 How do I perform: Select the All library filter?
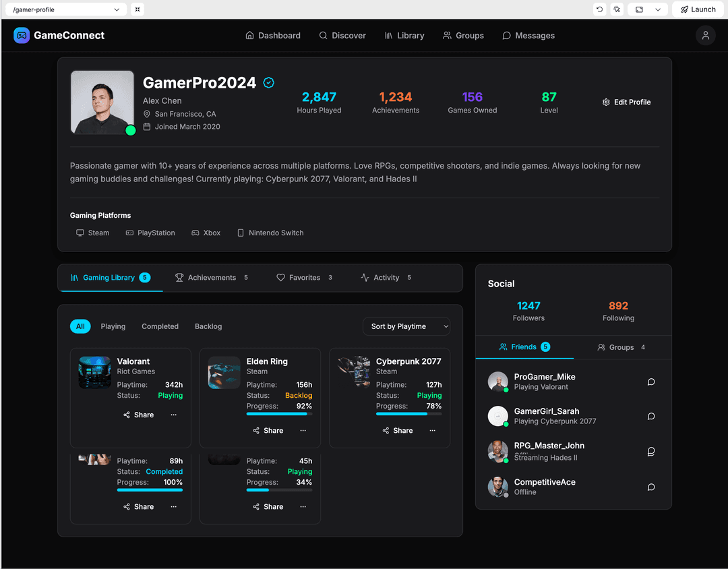(x=80, y=326)
